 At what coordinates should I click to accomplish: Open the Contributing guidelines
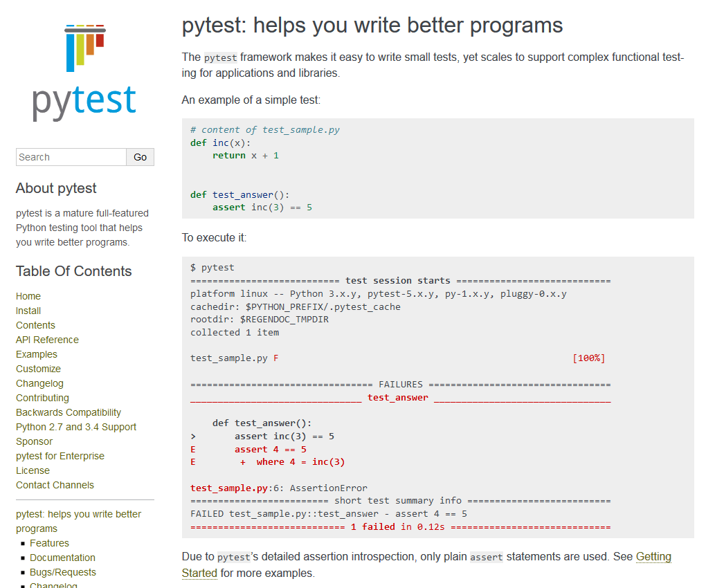click(42, 398)
